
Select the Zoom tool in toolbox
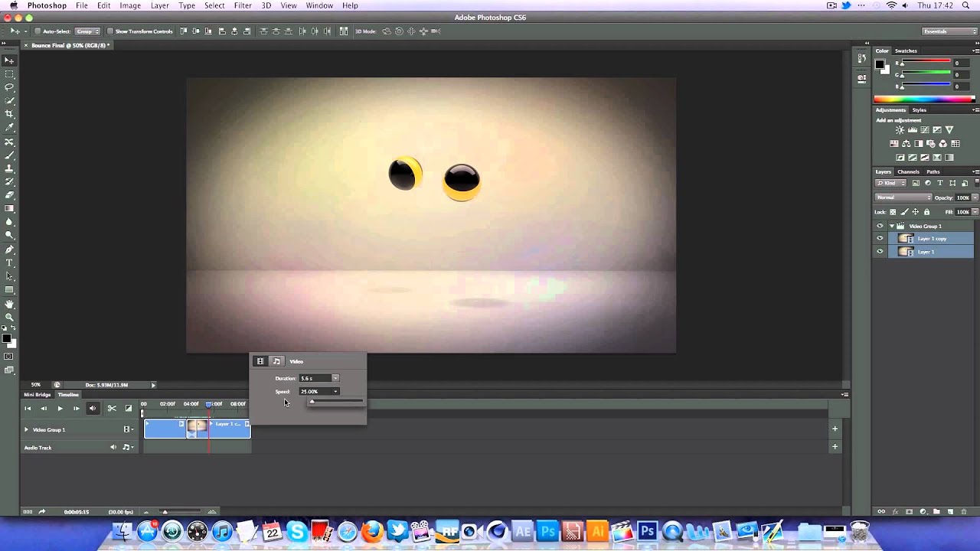coord(9,317)
